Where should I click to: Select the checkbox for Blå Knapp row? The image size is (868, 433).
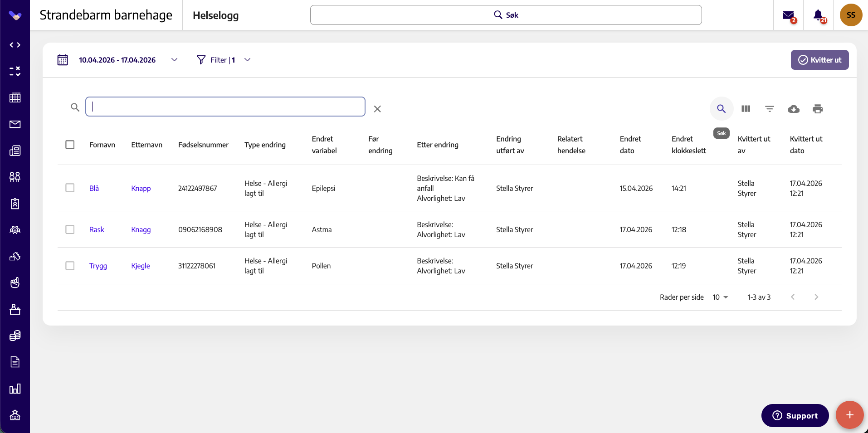click(x=70, y=188)
